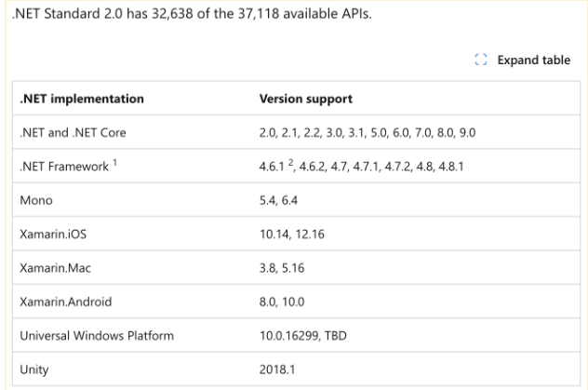Select the .NET implementation column header
Image resolution: width=588 pixels, height=390 pixels.
pos(82,99)
